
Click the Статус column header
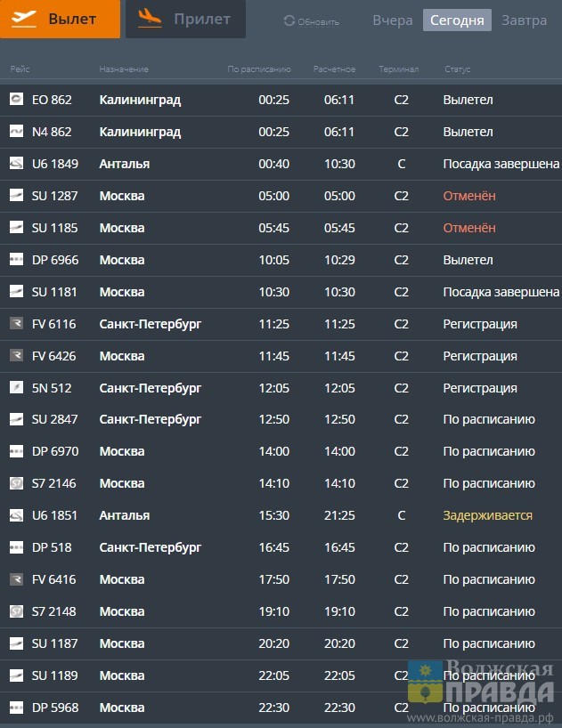pos(457,69)
